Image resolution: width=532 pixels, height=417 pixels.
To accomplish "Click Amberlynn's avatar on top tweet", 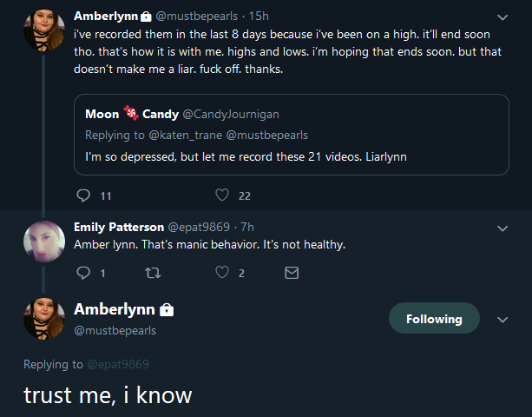I will (x=44, y=30).
